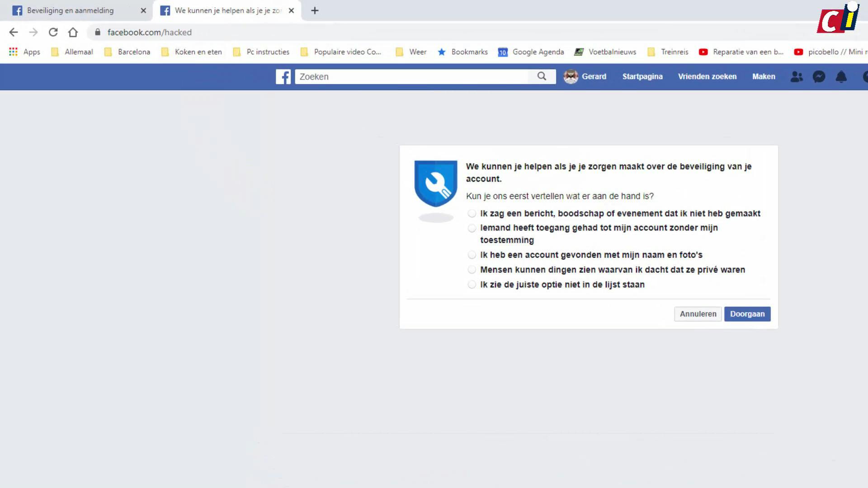The image size is (868, 488).
Task: Go back using the browser back arrow
Action: pos(13,32)
